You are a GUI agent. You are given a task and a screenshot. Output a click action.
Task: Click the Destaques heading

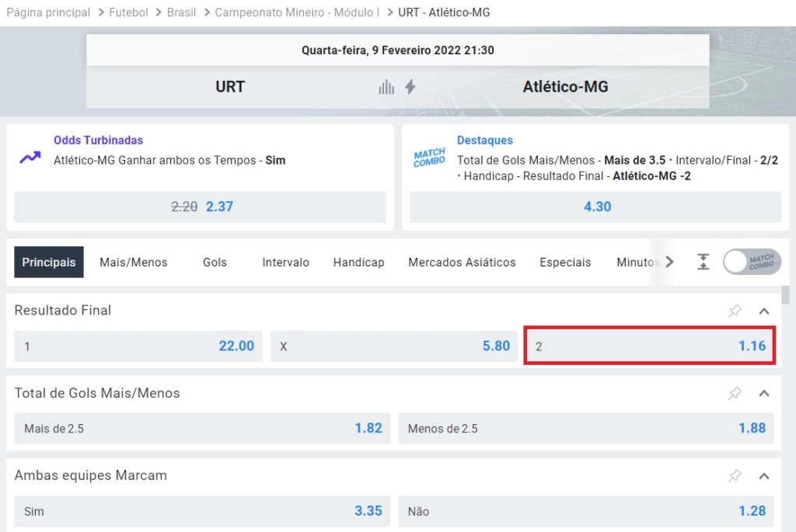[485, 140]
